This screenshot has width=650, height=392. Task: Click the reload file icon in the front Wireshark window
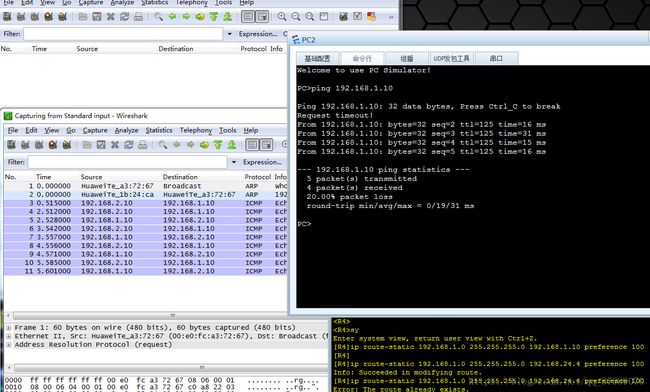(129, 145)
